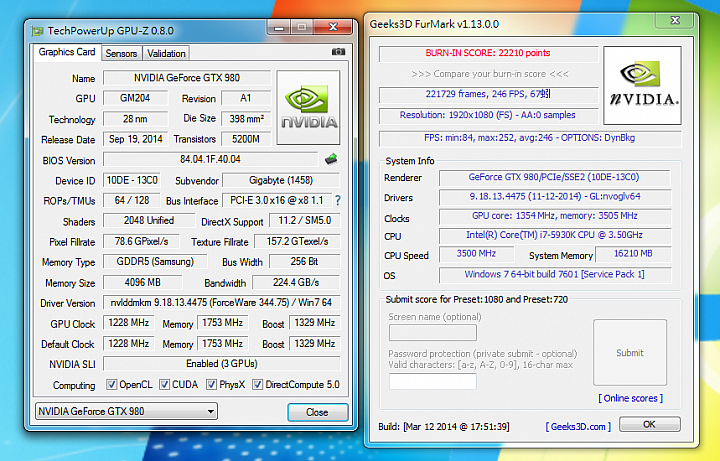The image size is (720, 461).
Task: Open the Geeks3D.com link
Action: pyautogui.click(x=578, y=427)
